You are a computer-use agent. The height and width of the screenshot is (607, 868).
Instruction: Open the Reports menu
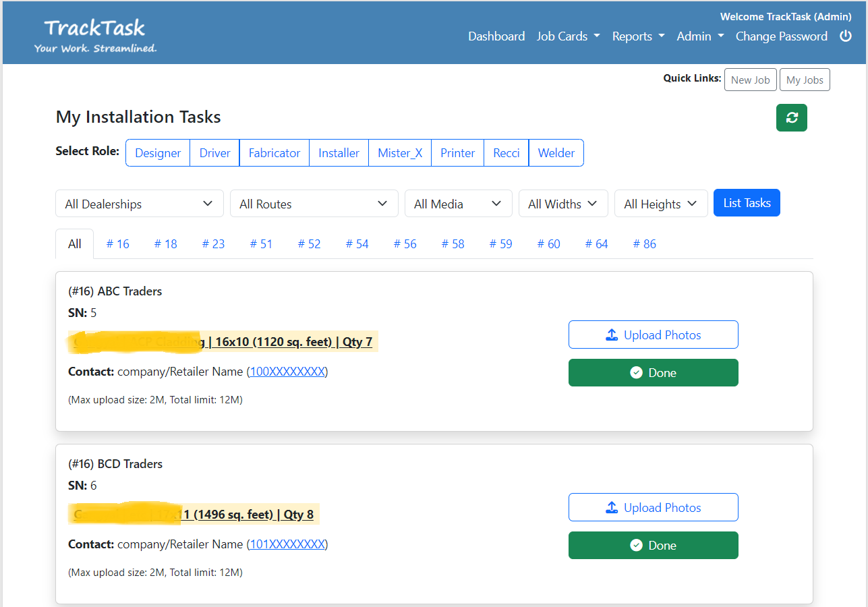(638, 36)
